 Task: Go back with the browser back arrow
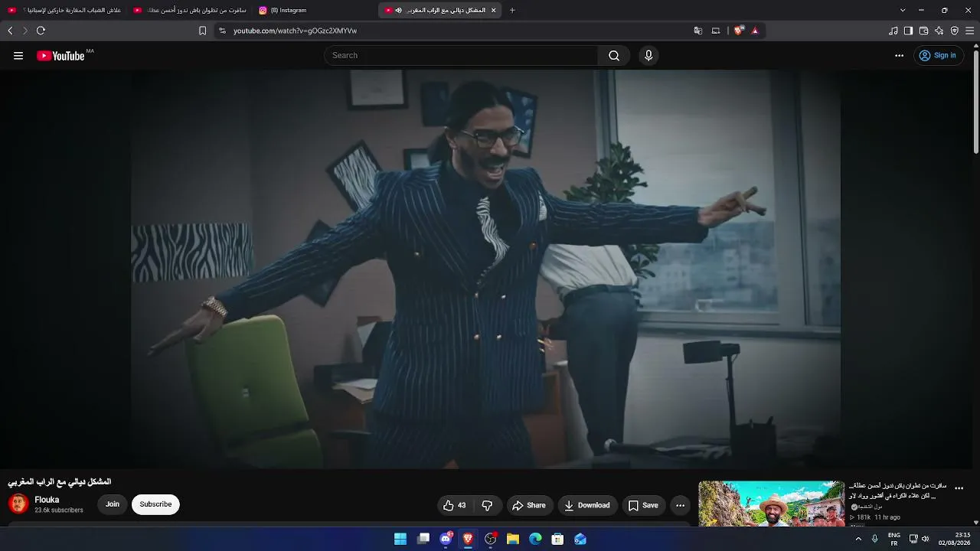point(10,31)
